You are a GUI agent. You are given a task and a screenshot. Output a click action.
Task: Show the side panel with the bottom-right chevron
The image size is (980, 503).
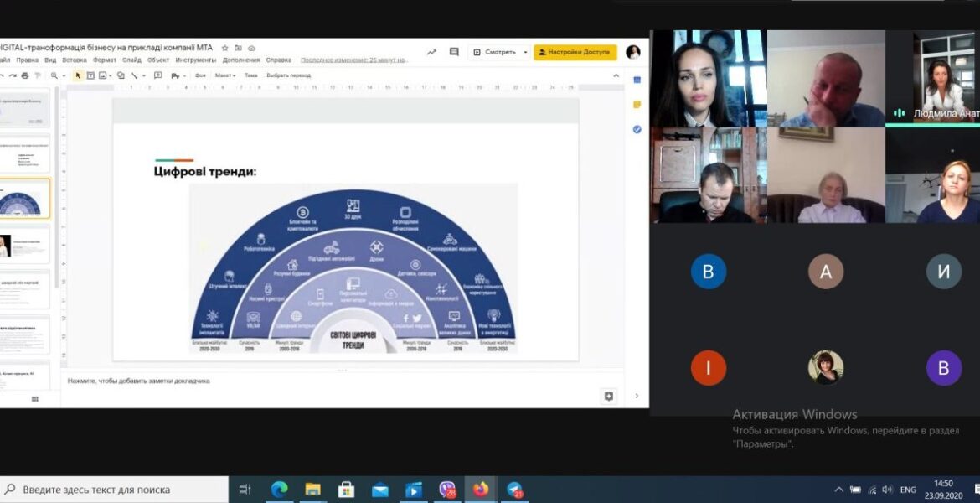click(637, 396)
